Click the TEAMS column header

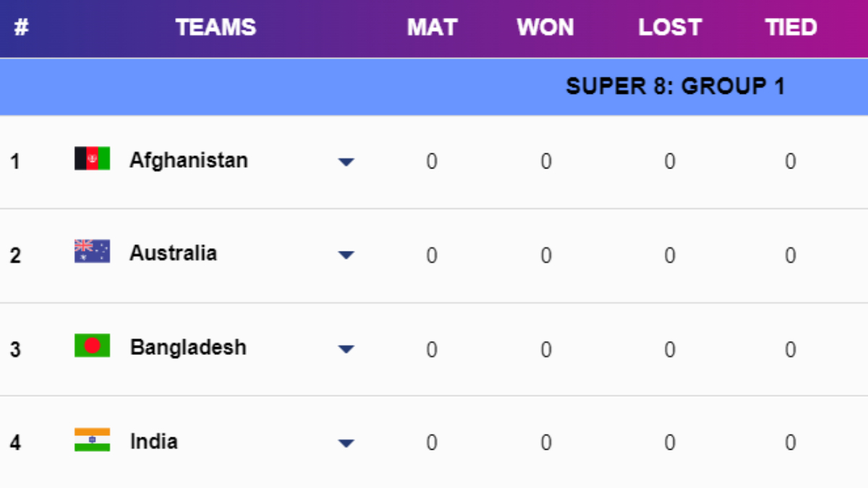(216, 27)
